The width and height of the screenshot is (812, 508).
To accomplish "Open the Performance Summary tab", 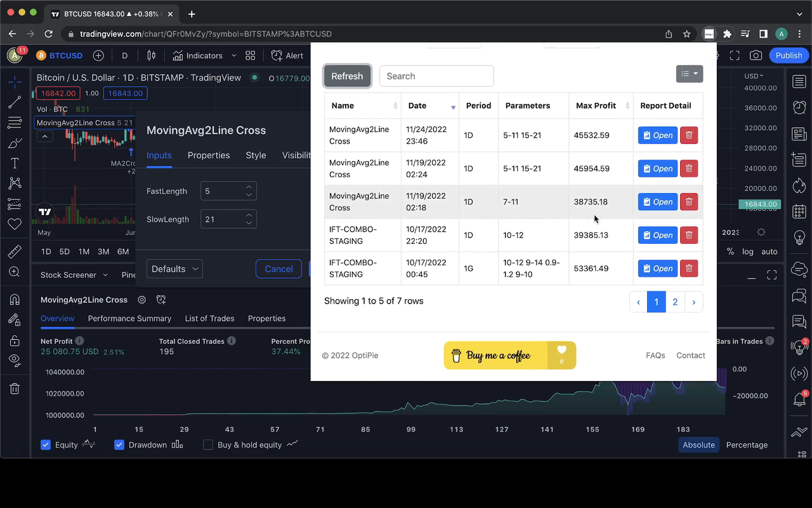I will (x=129, y=318).
